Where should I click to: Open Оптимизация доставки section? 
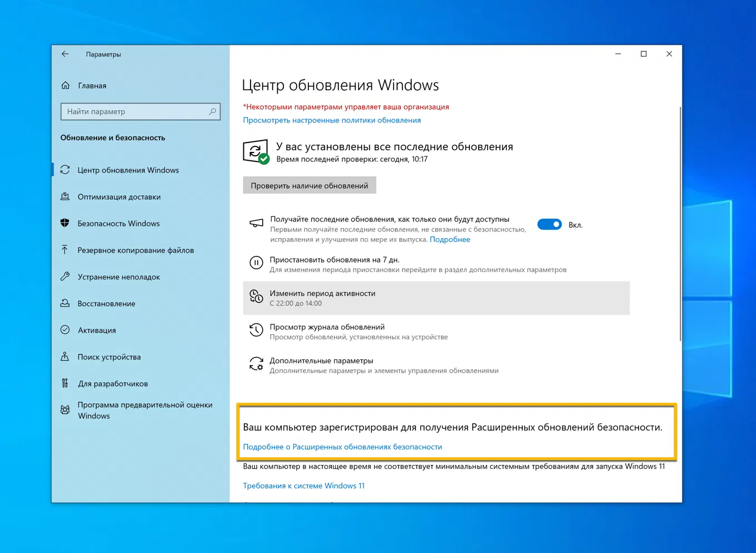point(119,197)
